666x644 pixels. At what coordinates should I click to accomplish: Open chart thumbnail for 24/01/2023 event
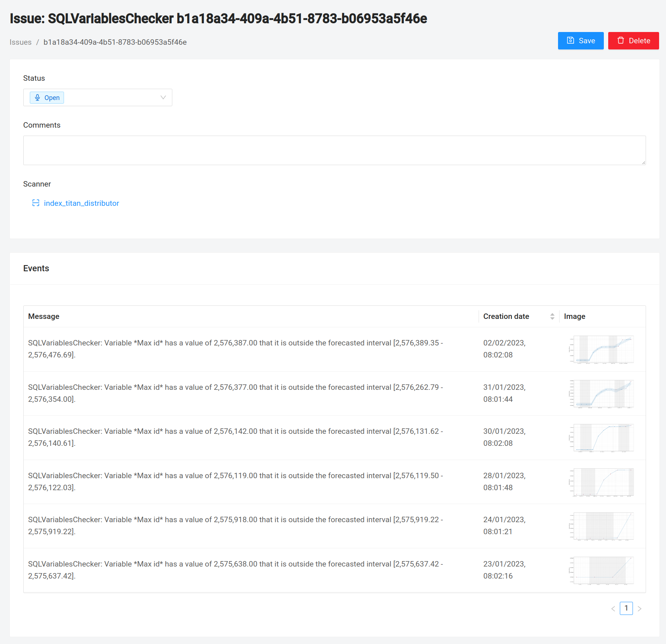601,526
